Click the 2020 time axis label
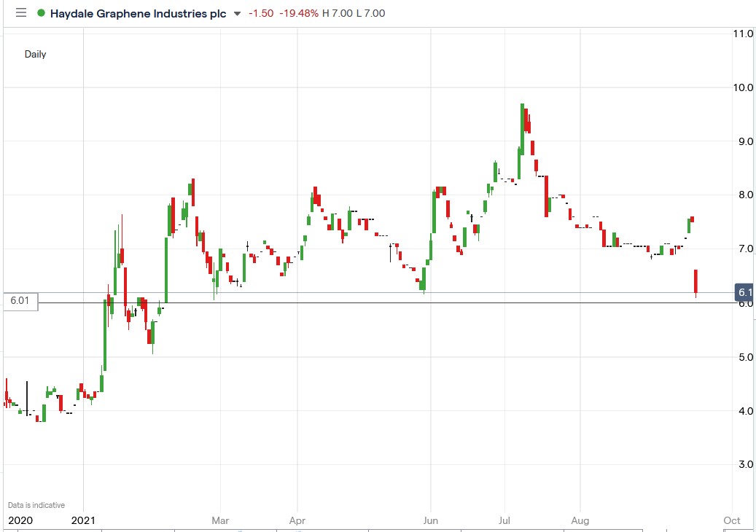This screenshot has height=532, width=756. pos(20,520)
